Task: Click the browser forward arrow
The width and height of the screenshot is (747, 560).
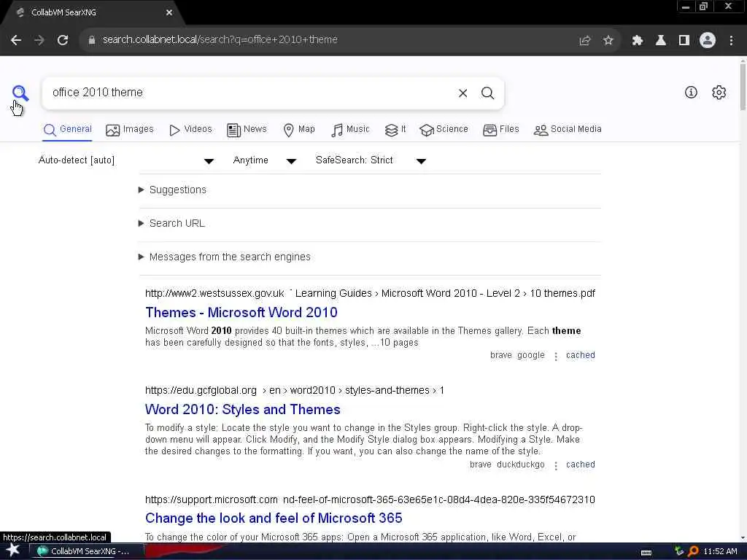Action: 39,40
